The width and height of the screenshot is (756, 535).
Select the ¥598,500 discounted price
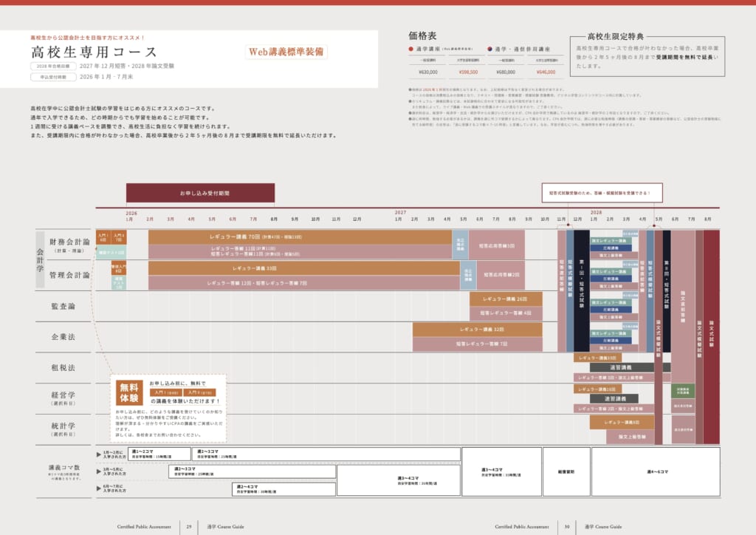pyautogui.click(x=467, y=72)
